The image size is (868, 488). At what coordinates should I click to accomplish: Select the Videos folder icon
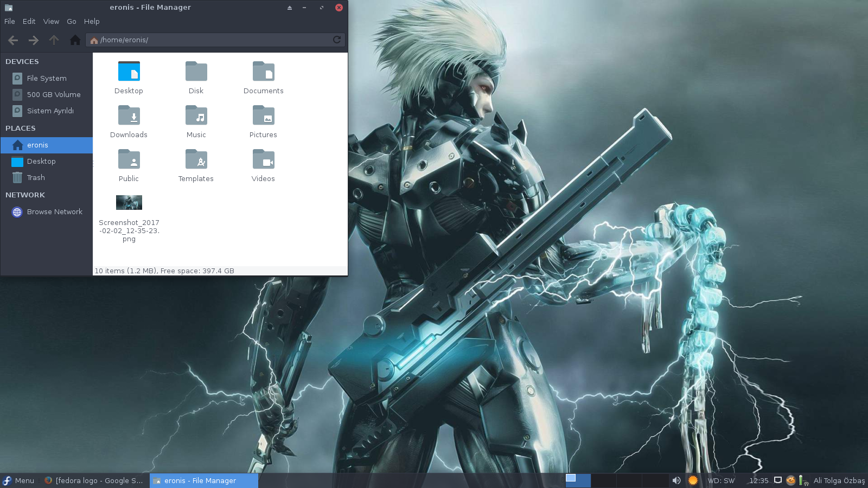coord(264,159)
